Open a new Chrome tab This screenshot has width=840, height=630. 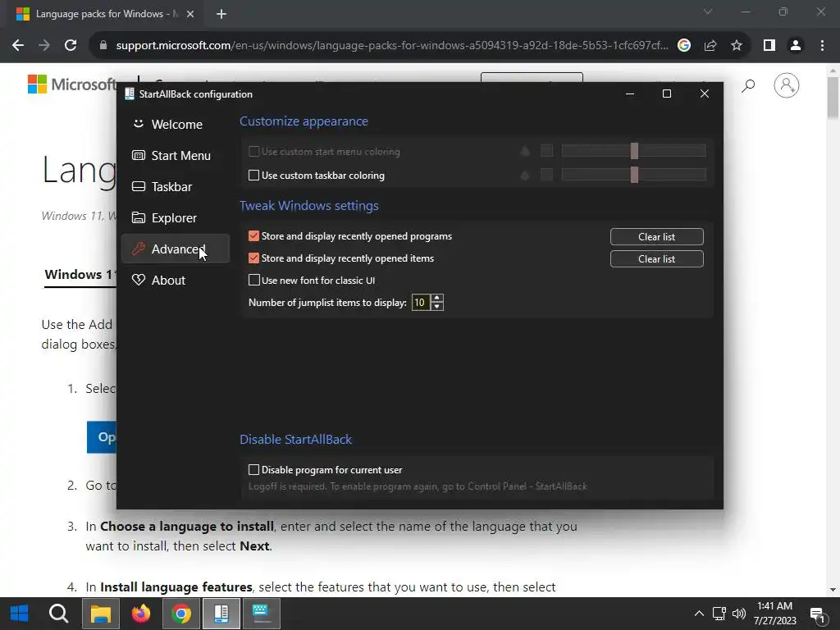pos(221,14)
